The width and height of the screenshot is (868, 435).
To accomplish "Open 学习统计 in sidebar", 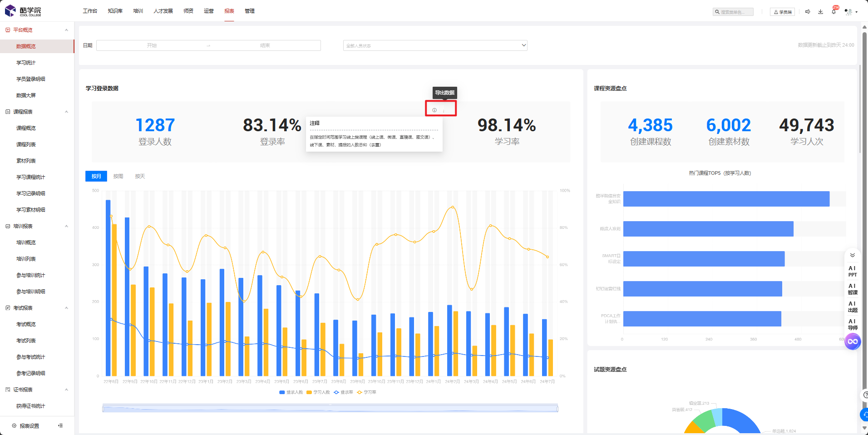I will 26,63.
